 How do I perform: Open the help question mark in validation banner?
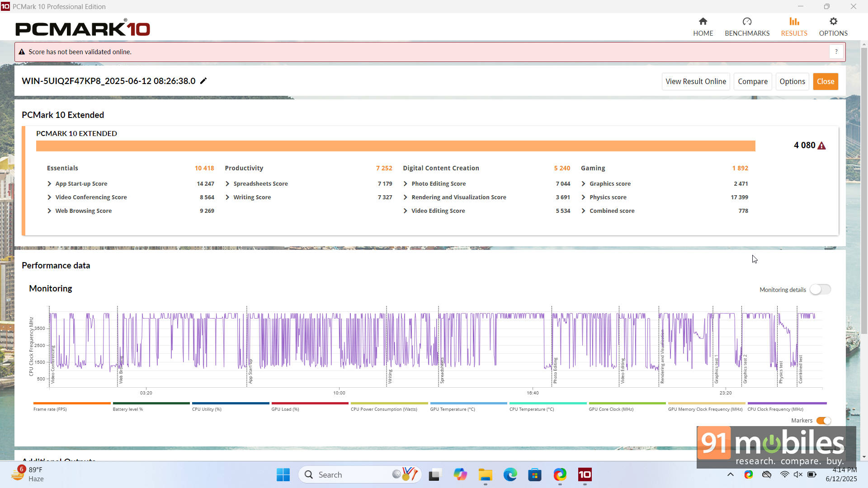point(836,52)
